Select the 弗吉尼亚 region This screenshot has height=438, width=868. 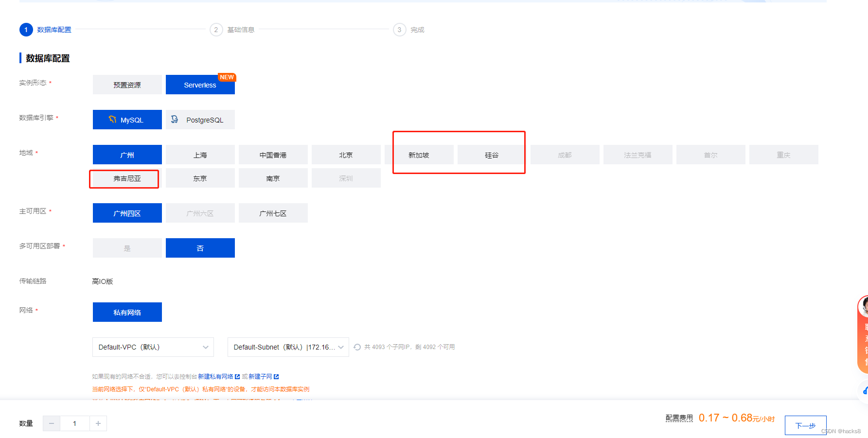[127, 178]
